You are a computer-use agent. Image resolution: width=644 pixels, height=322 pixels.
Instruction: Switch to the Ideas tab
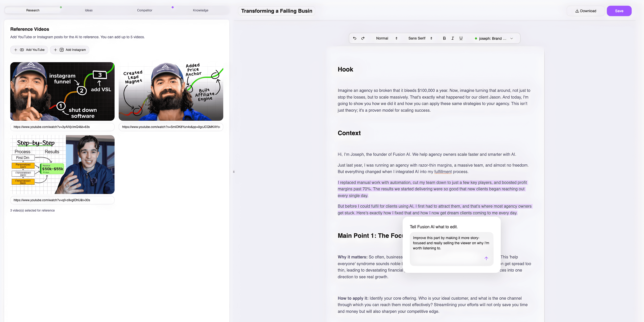pos(89,10)
